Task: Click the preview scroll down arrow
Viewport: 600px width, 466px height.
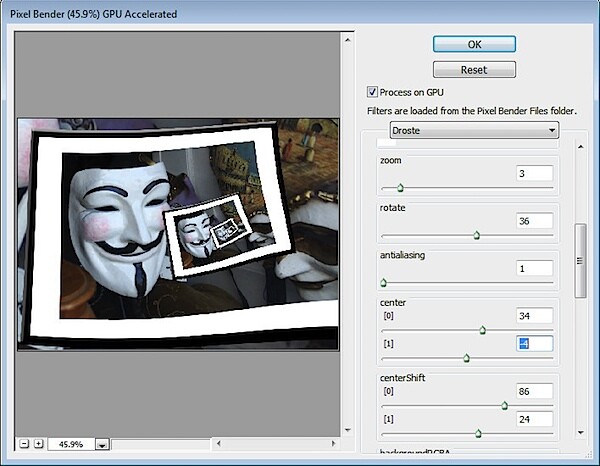Action: pos(347,430)
